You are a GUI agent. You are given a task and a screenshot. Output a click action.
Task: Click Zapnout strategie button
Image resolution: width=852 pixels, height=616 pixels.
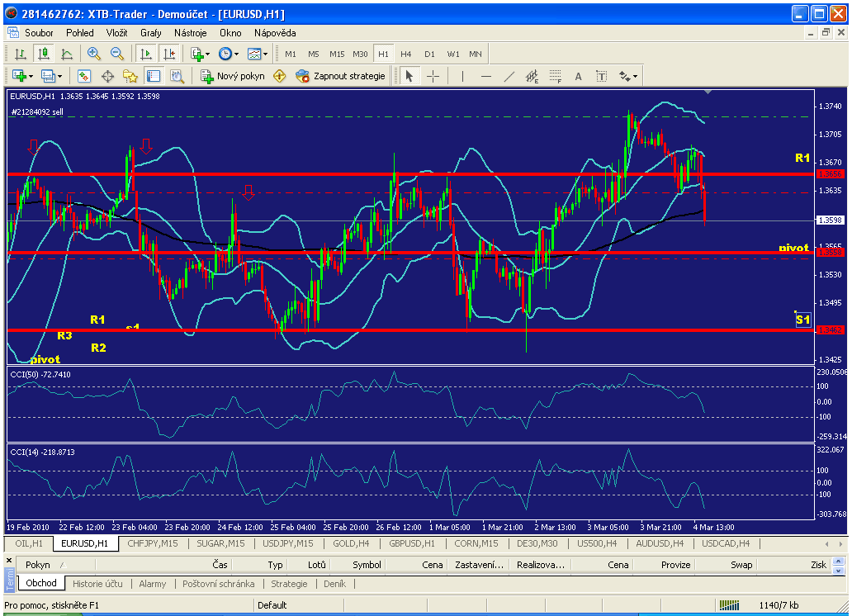pyautogui.click(x=341, y=76)
